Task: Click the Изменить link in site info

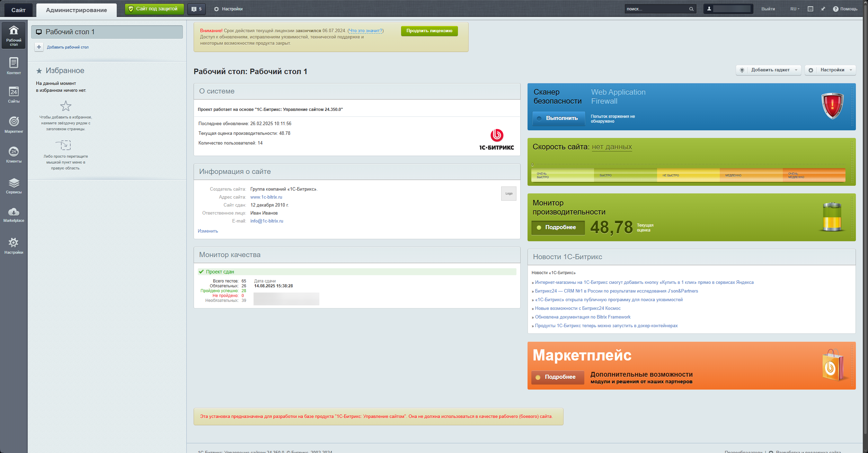Action: (x=208, y=231)
